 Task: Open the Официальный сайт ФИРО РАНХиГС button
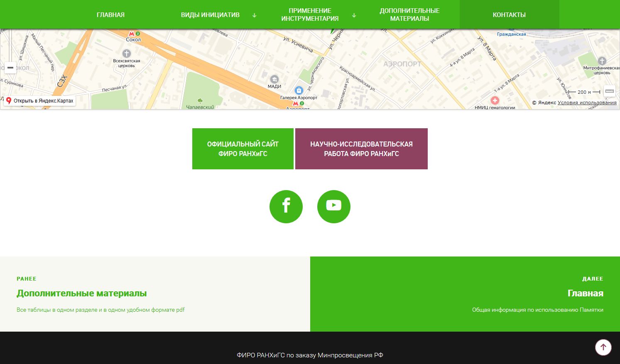[243, 149]
